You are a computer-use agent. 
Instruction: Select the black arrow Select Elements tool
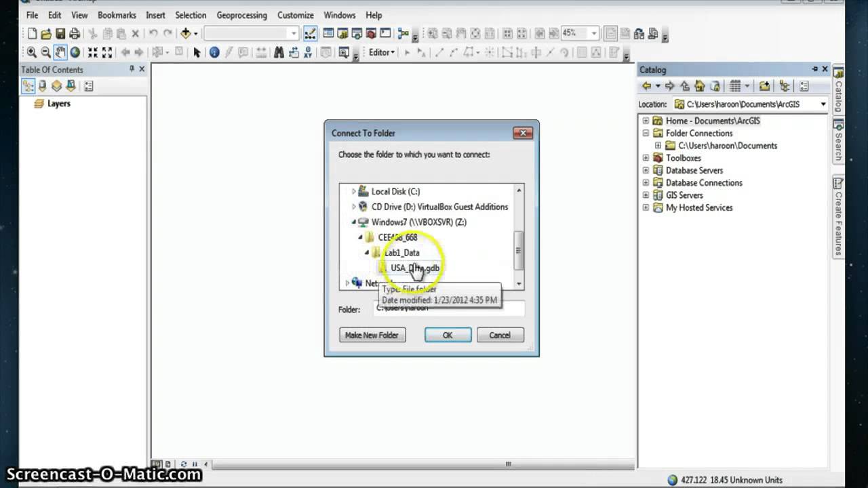[x=197, y=52]
